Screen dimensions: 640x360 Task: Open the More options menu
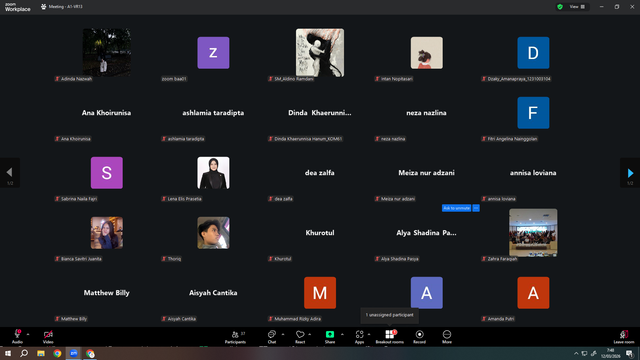pyautogui.click(x=447, y=337)
